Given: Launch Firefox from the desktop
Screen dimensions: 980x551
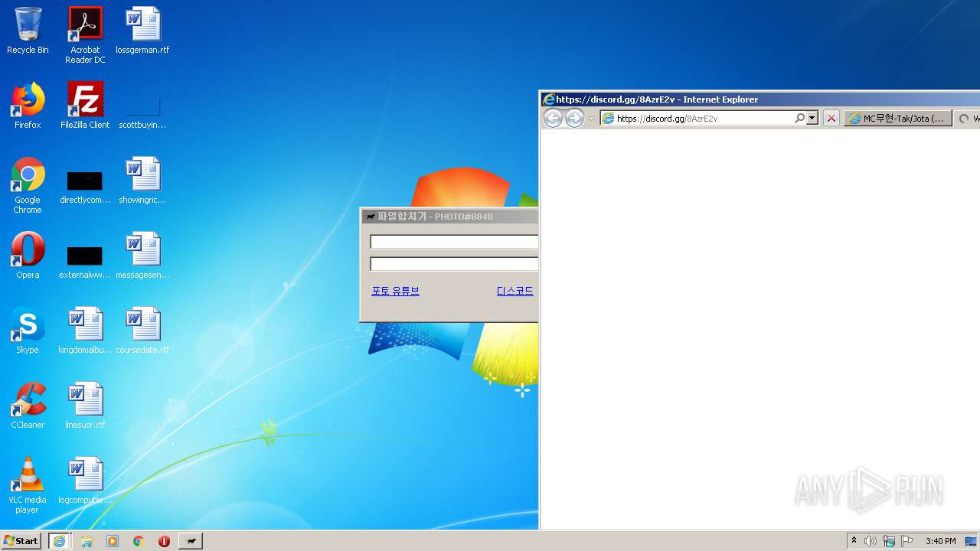Looking at the screenshot, I should coord(28,106).
